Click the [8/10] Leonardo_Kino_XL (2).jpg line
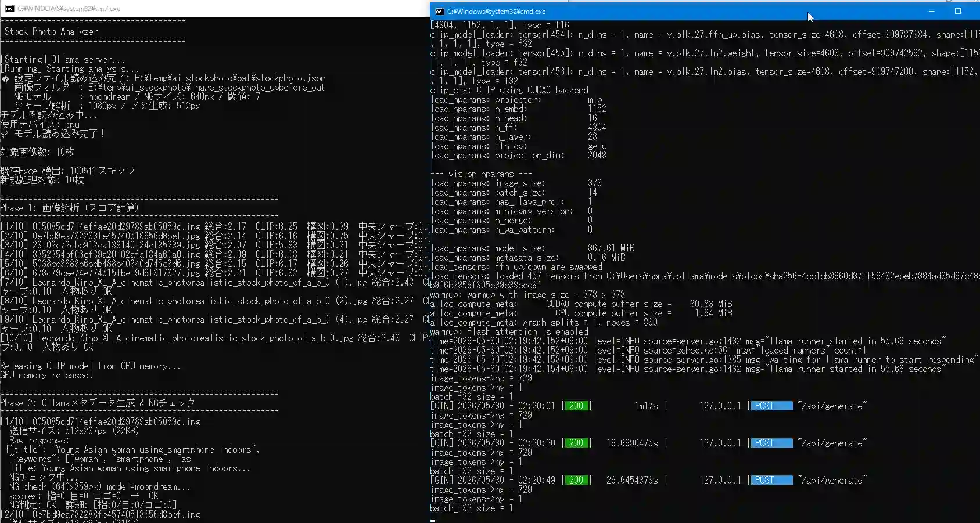The image size is (980, 523). tap(214, 301)
